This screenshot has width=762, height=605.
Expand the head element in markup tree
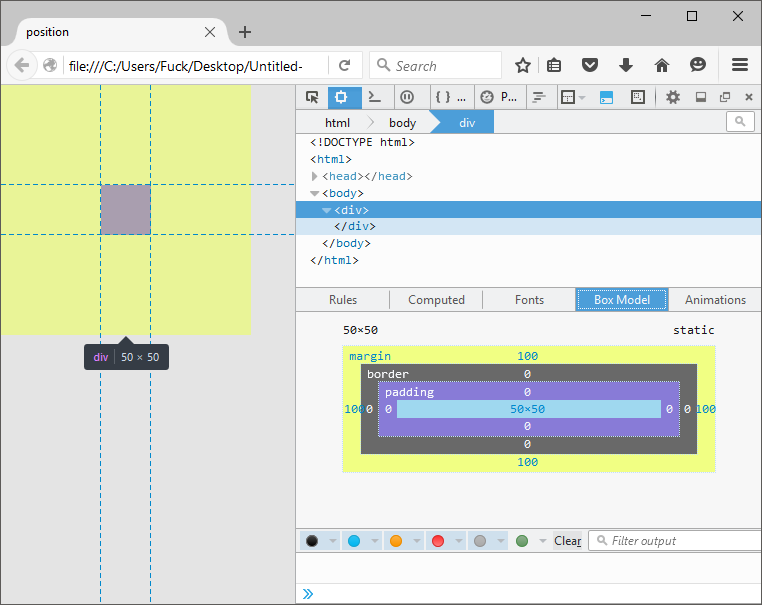coord(314,176)
